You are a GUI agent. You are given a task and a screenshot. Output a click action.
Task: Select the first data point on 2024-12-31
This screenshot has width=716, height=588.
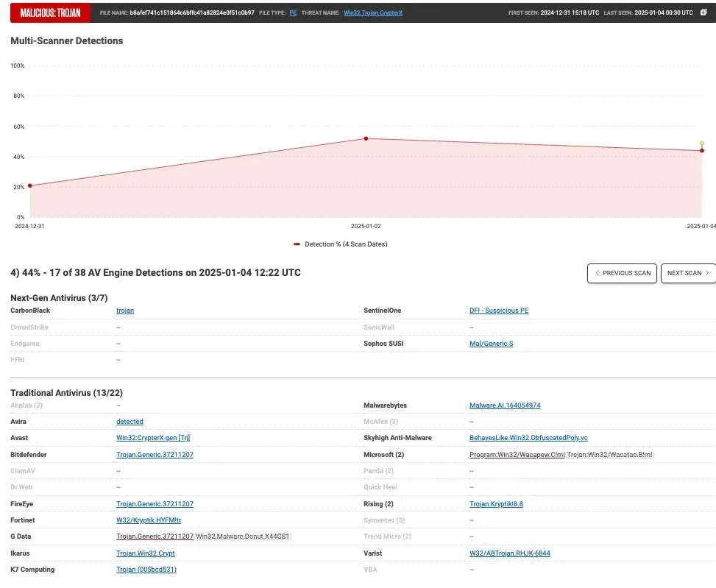(29, 186)
